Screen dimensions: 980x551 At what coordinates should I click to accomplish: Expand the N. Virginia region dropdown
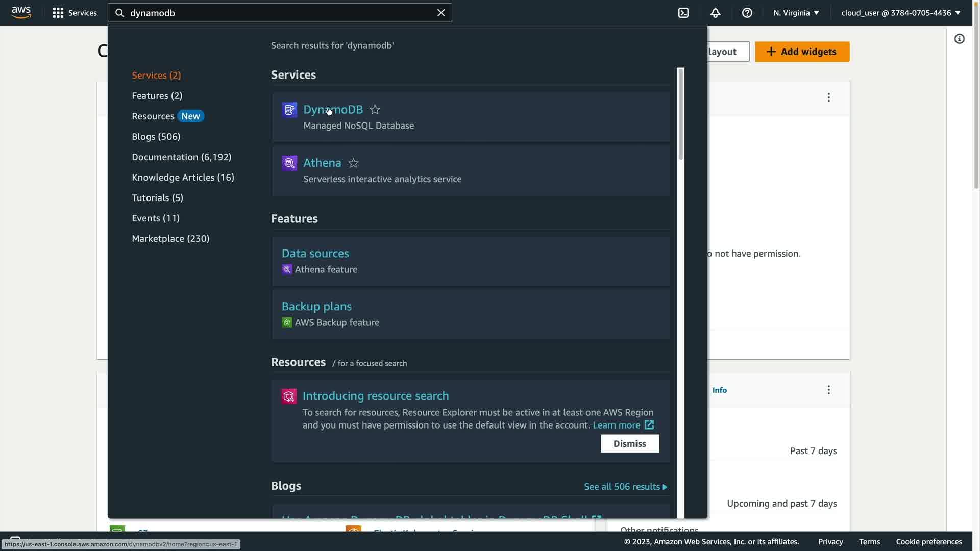(x=796, y=13)
